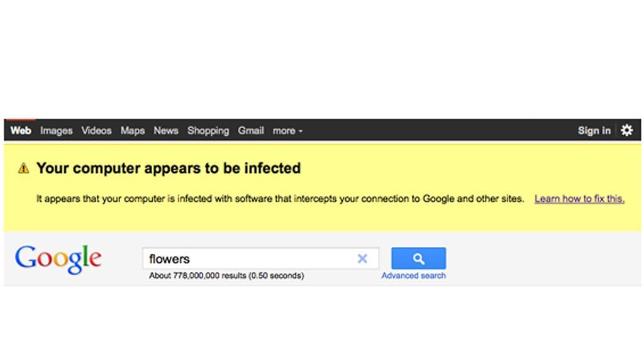Clear the flowers query with the X icon
The width and height of the screenshot is (644, 362).
coord(363,258)
